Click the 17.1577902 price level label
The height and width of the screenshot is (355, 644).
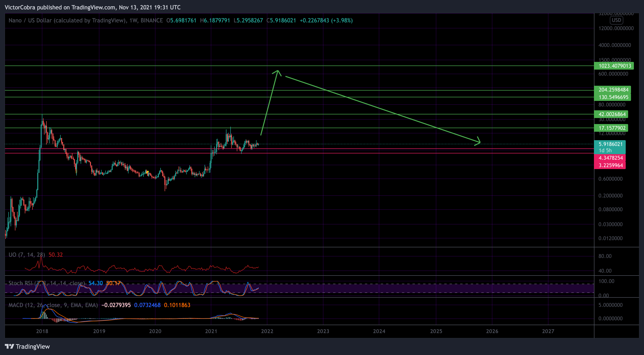[611, 128]
